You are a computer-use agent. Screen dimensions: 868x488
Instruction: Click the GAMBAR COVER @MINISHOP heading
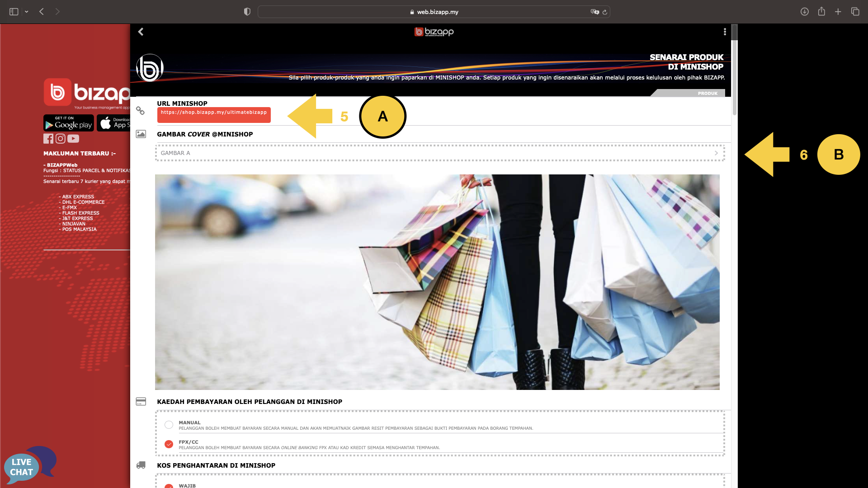(205, 134)
